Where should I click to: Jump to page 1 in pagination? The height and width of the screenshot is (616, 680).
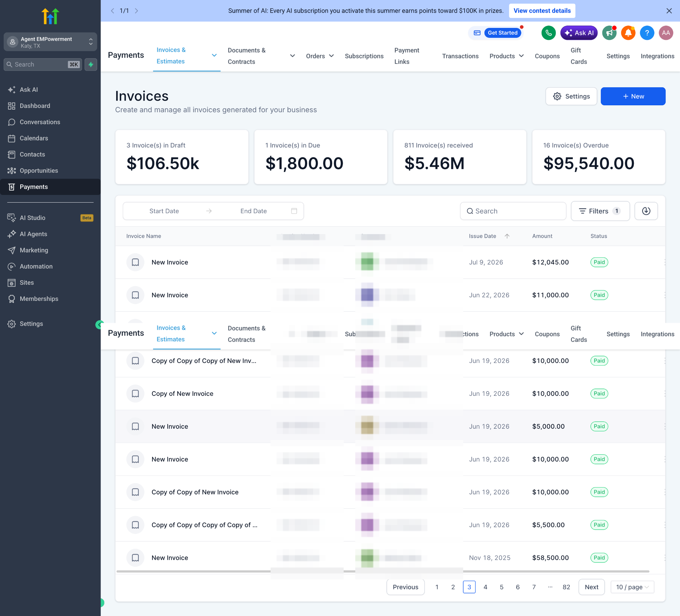point(437,587)
